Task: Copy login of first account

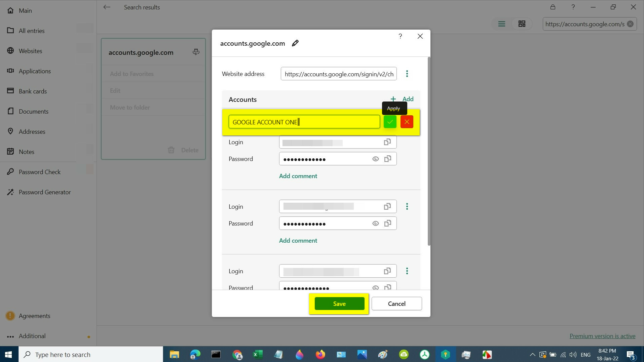Action: (x=387, y=142)
